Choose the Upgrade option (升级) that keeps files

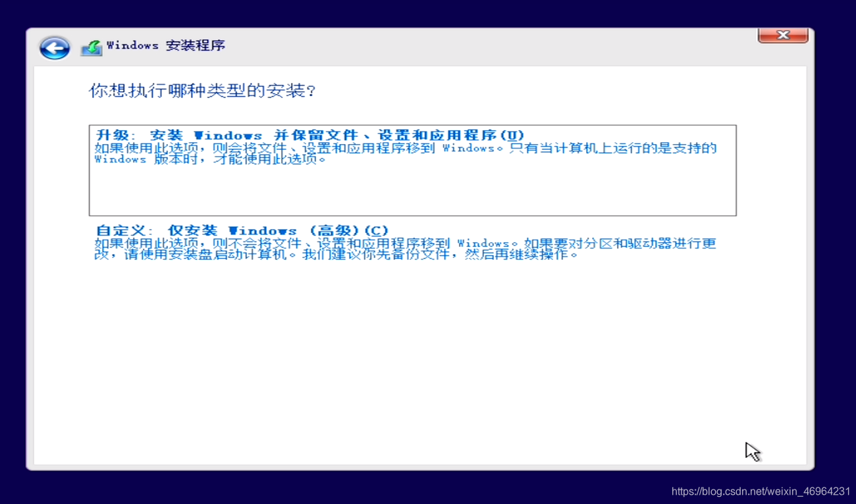[413, 170]
